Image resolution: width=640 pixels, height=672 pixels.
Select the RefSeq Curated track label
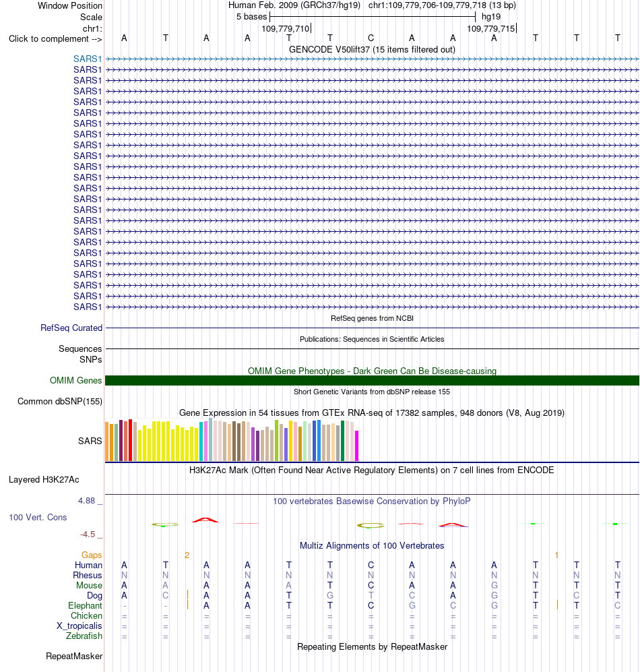pos(71,328)
